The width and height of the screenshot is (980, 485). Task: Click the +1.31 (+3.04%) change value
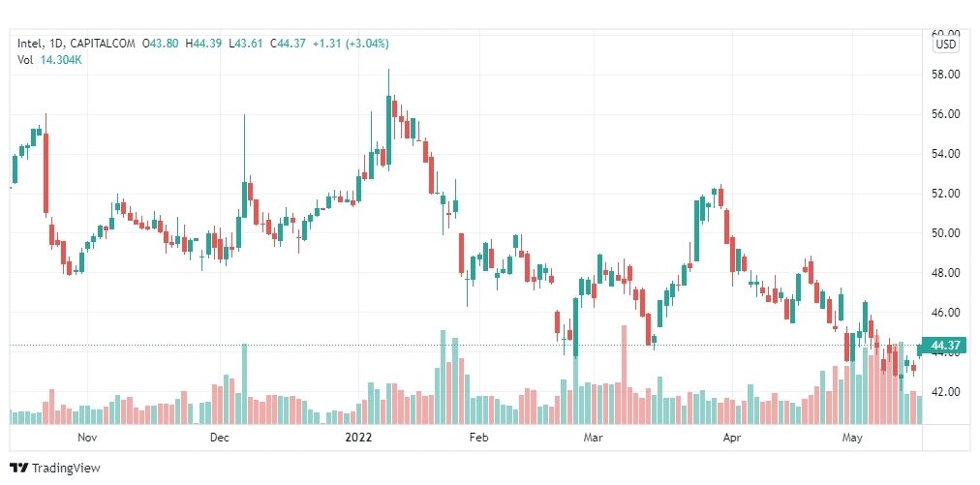(351, 44)
